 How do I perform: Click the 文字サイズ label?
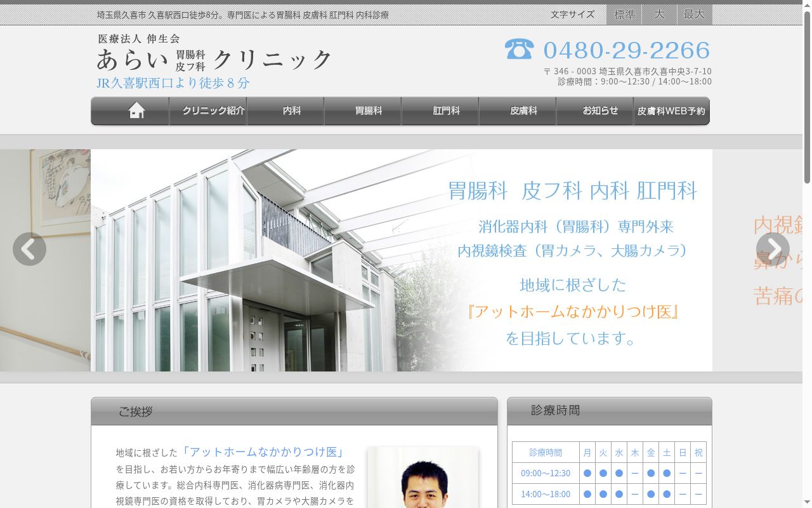(573, 15)
